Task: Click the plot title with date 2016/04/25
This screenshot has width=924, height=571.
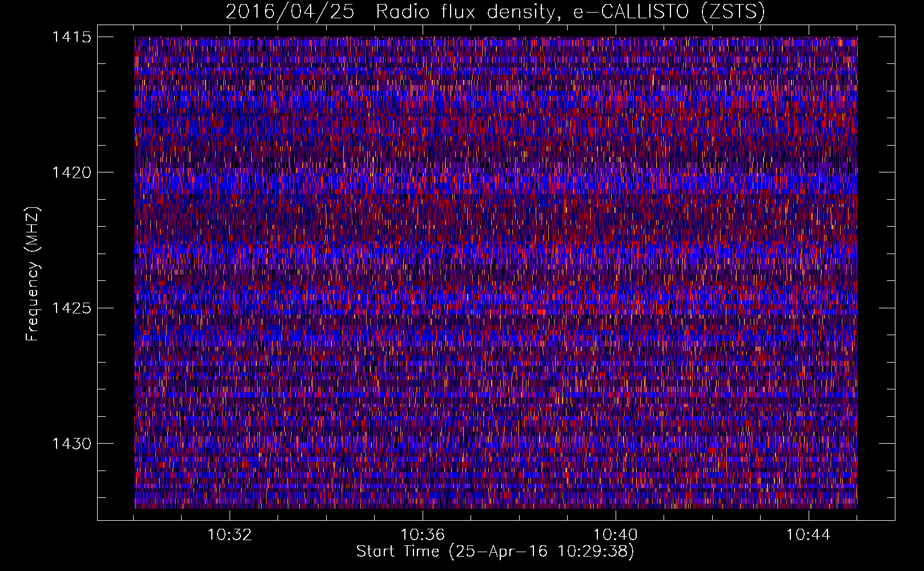Action: [x=495, y=11]
